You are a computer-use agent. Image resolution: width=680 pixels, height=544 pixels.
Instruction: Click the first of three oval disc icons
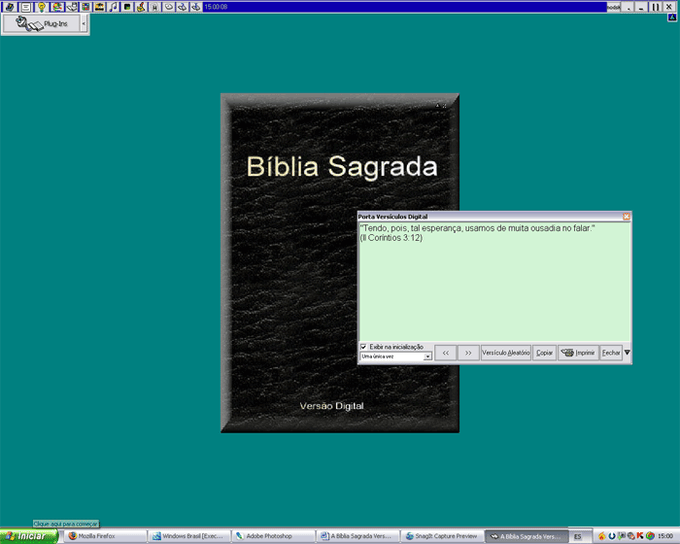pyautogui.click(x=169, y=7)
